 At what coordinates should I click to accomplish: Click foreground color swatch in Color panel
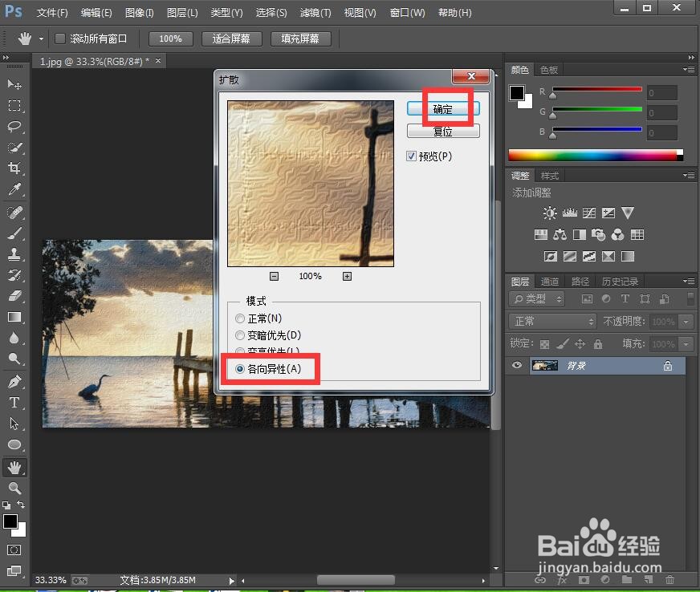click(x=517, y=93)
